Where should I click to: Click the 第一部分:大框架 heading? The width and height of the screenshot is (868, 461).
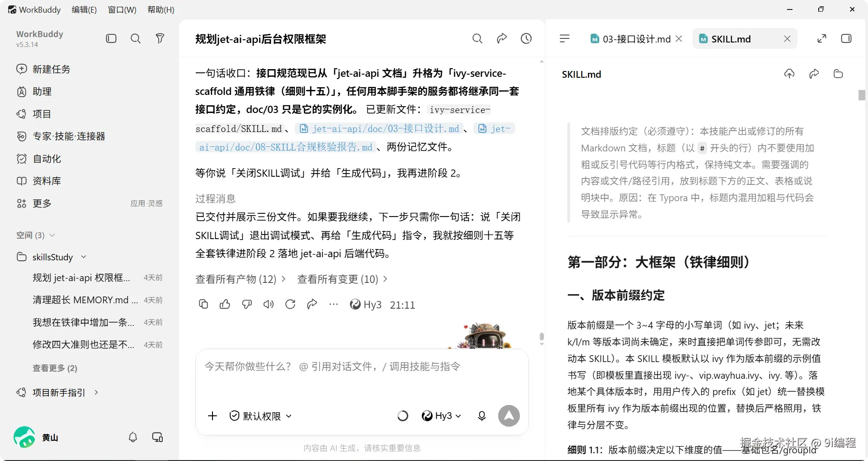659,262
